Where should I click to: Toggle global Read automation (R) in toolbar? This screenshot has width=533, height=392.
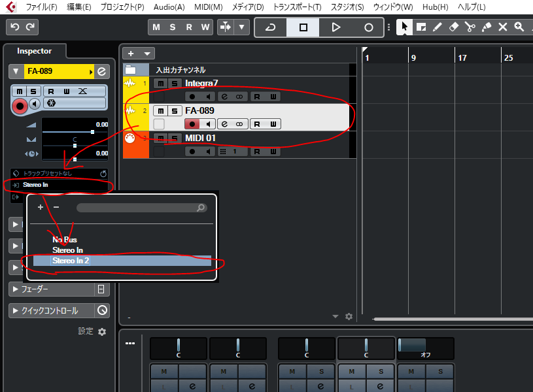point(189,27)
